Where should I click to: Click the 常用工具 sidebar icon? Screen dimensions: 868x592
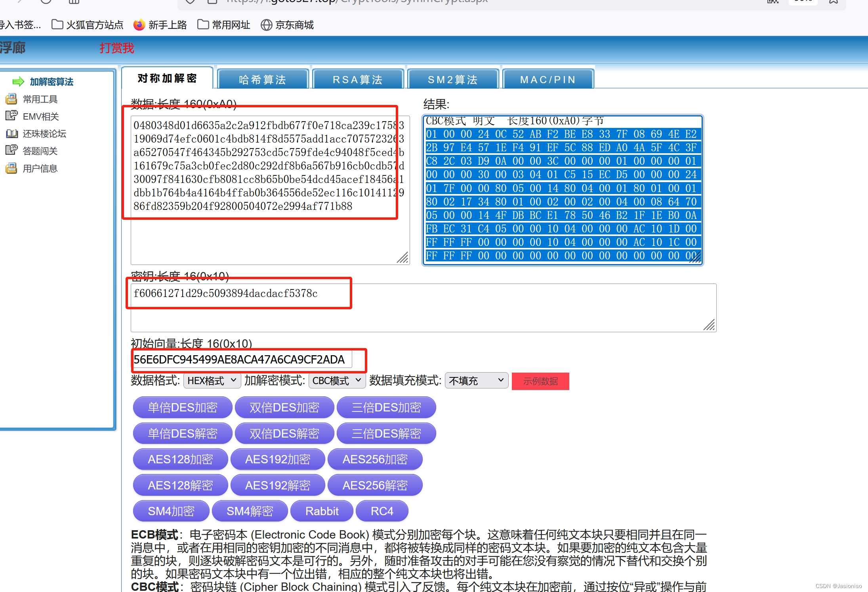click(x=11, y=99)
